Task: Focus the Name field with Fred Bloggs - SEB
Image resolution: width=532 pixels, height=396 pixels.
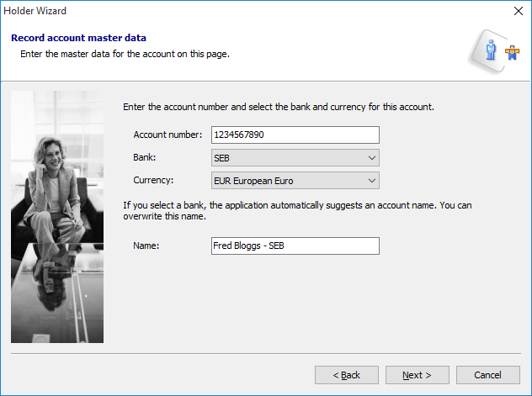Action: 295,246
